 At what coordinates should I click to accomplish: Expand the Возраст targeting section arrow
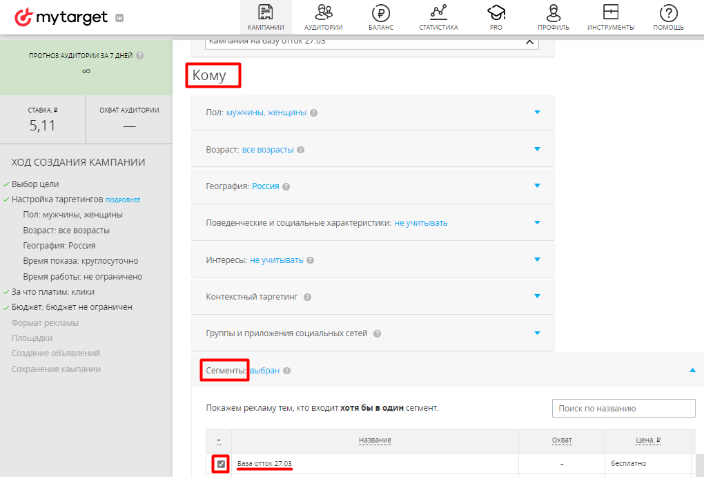[537, 149]
